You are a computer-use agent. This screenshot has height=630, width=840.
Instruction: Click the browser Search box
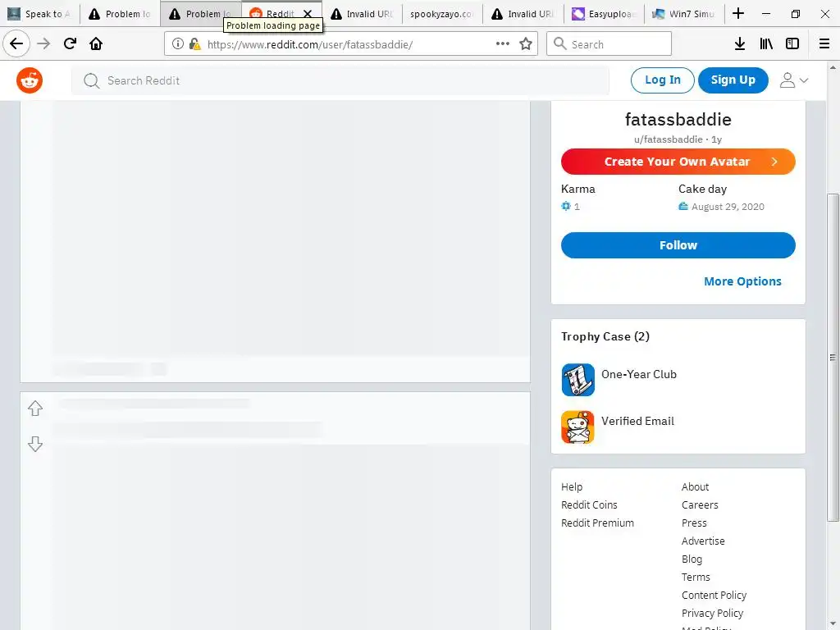coord(609,44)
